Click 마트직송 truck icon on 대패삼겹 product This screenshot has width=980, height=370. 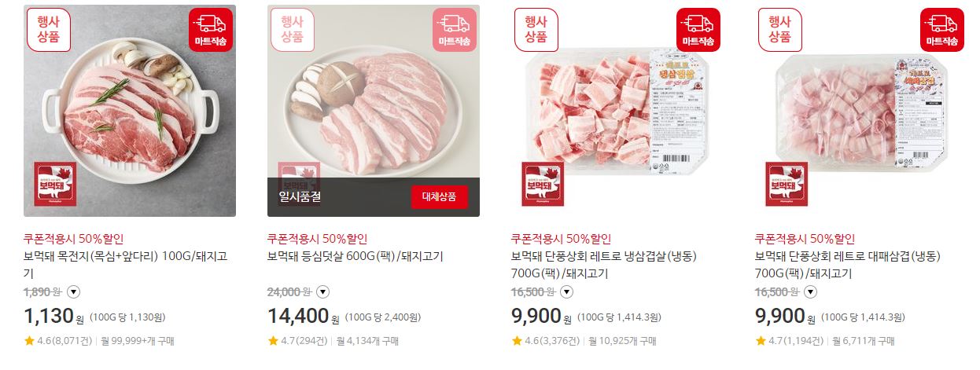pyautogui.click(x=942, y=30)
